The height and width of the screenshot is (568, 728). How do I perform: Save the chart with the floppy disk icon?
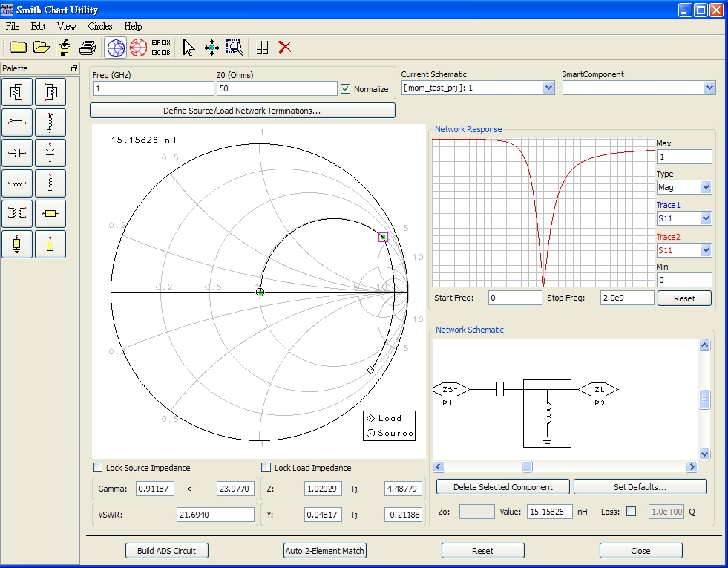coord(65,47)
